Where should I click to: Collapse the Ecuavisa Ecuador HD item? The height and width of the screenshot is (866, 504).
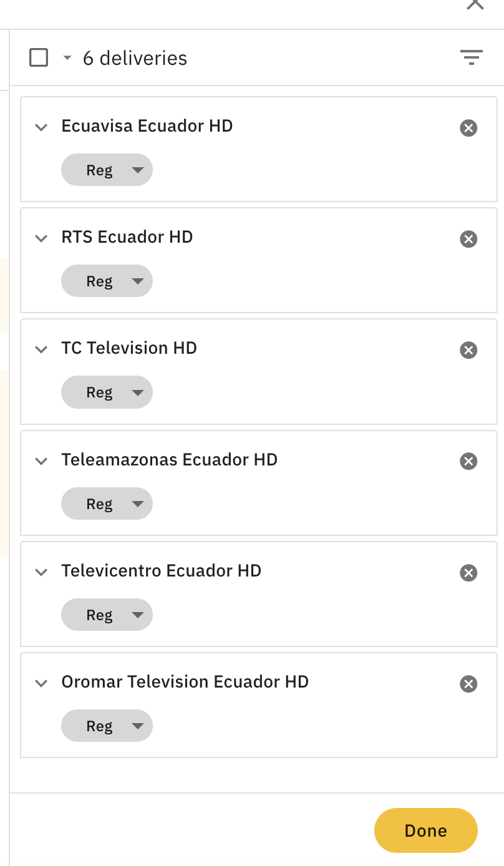click(x=41, y=127)
